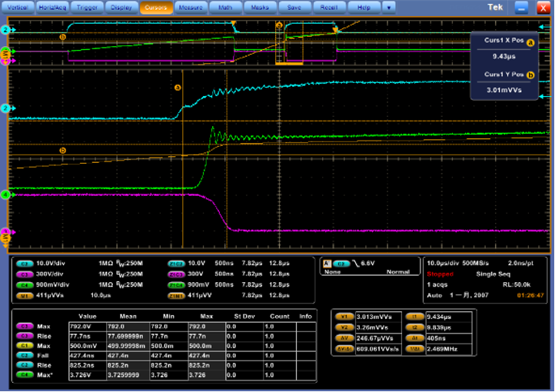Open the Vertical menu
The height and width of the screenshot is (392, 555).
click(x=18, y=7)
